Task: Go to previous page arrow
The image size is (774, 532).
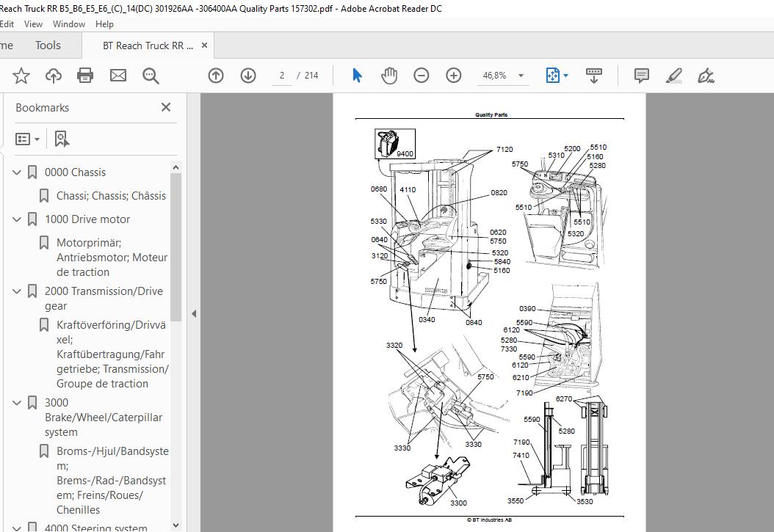Action: click(216, 76)
